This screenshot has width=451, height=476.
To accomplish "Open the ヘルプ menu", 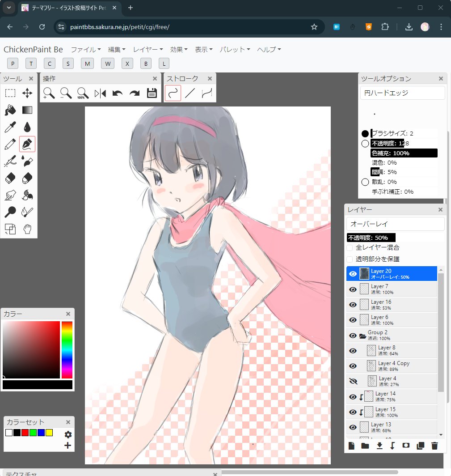I will (x=269, y=49).
